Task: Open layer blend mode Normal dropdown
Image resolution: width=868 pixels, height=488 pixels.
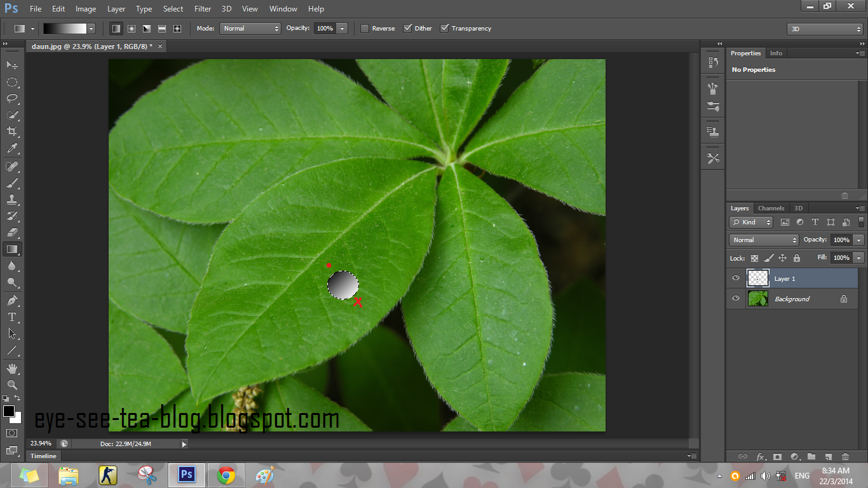Action: click(764, 240)
